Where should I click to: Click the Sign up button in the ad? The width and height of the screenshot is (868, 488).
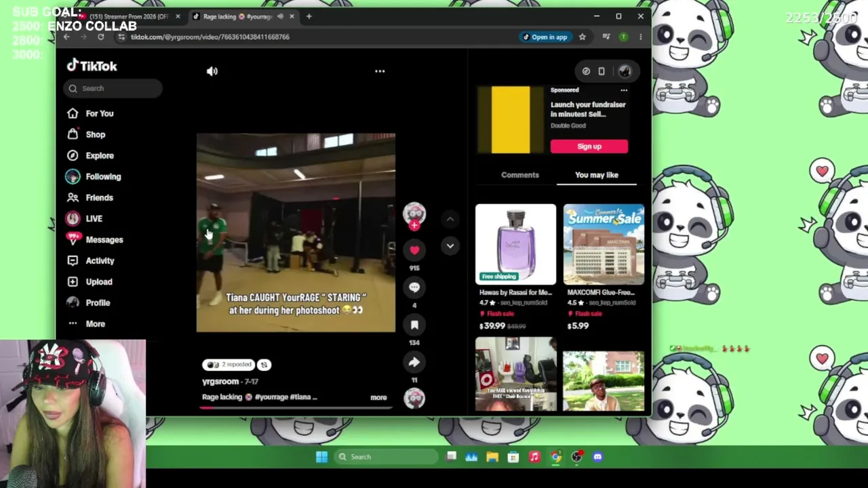pos(589,146)
